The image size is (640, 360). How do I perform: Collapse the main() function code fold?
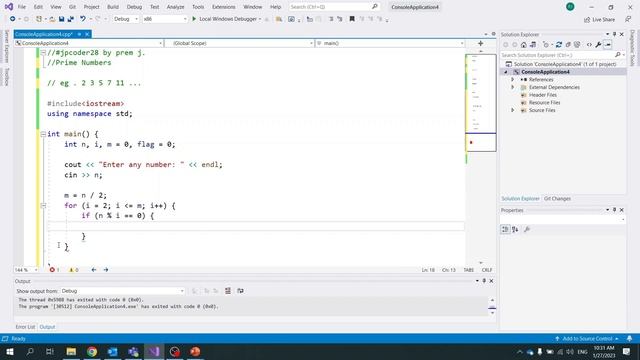(43, 134)
